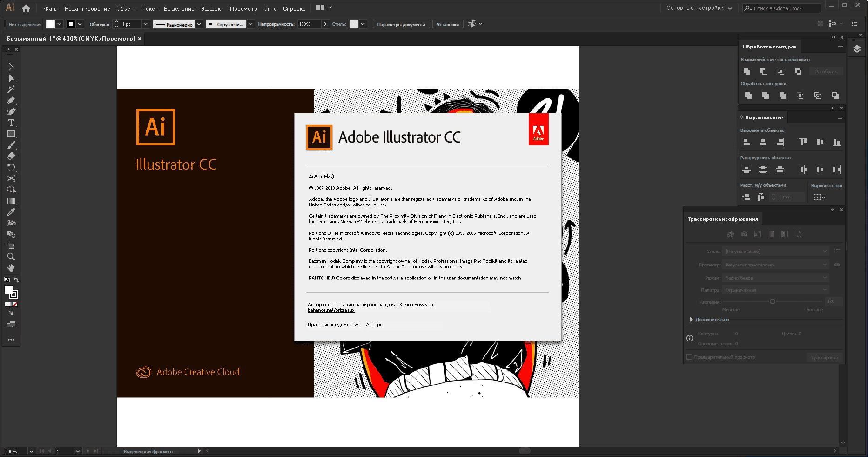Open the Fill color dropdown arrow
Screen dimensions: 868x457
(59, 24)
